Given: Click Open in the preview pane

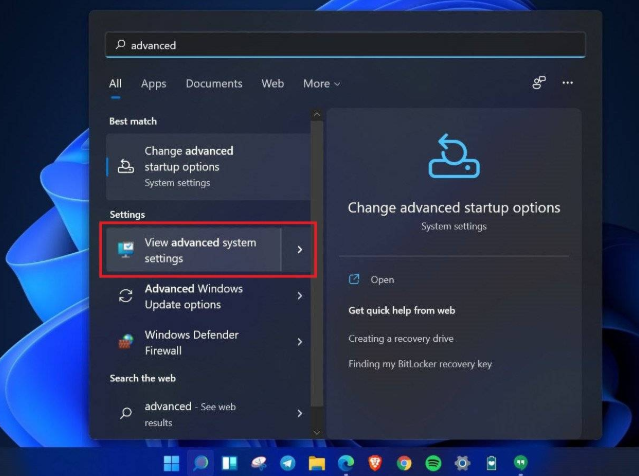Looking at the screenshot, I should pos(382,280).
